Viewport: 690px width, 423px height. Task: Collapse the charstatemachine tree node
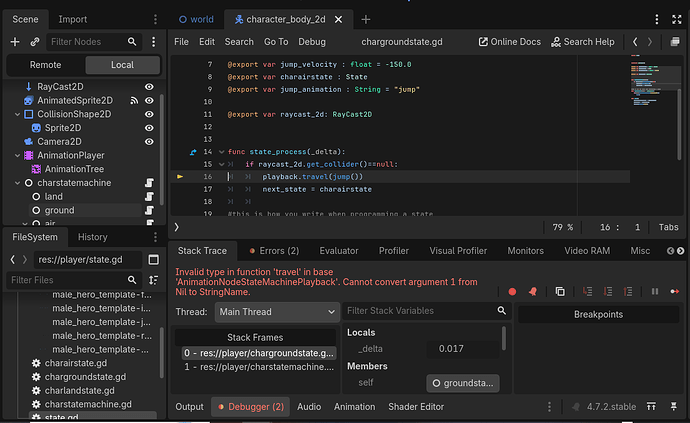click(18, 183)
